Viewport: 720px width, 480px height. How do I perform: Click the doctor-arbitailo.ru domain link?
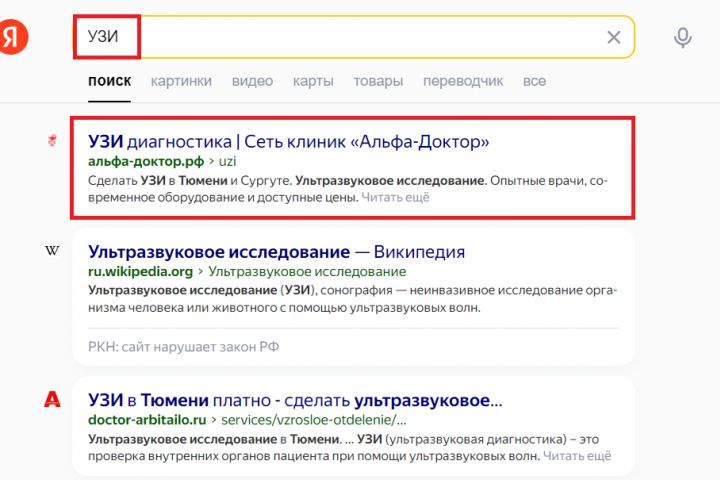(147, 420)
